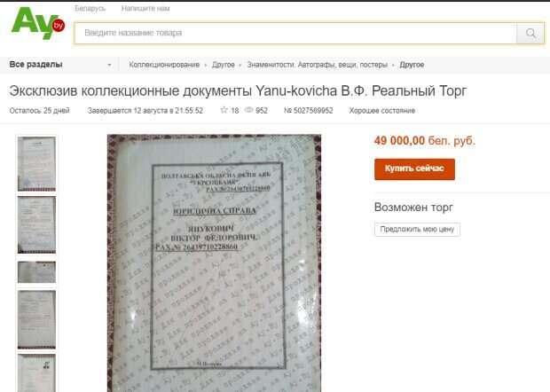Expand the Все разделы dropdown
The width and height of the screenshot is (550, 392).
pyautogui.click(x=60, y=65)
